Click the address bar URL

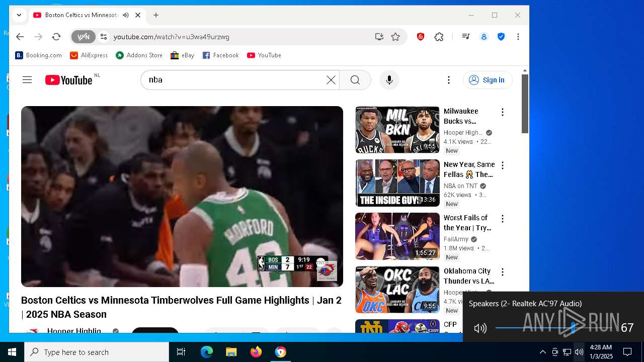171,37
